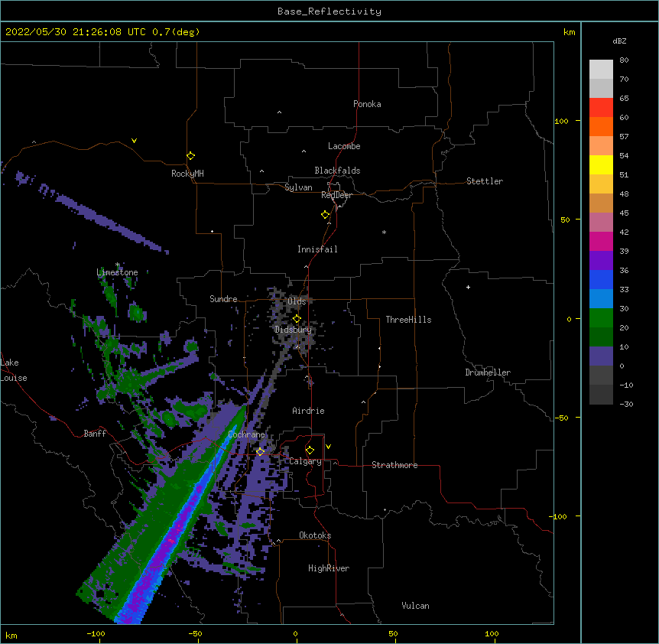Click the Banff label
The image size is (659, 644).
[95, 434]
